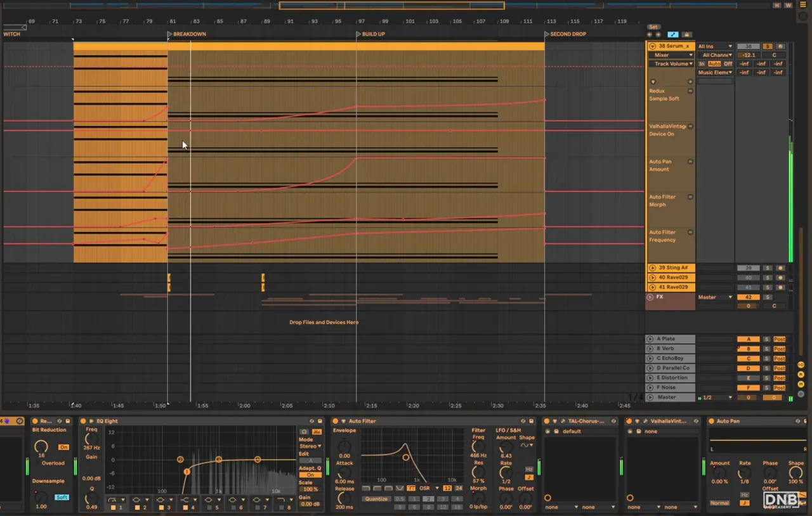Toggle the TAL-Chorus device activator
The width and height of the screenshot is (812, 516).
[546, 421]
